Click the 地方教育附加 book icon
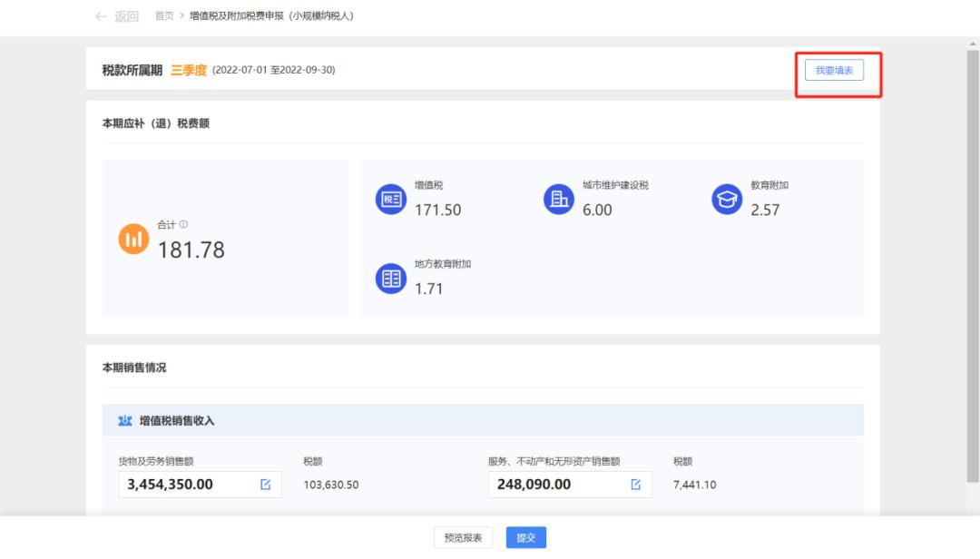This screenshot has height=559, width=980. point(390,279)
